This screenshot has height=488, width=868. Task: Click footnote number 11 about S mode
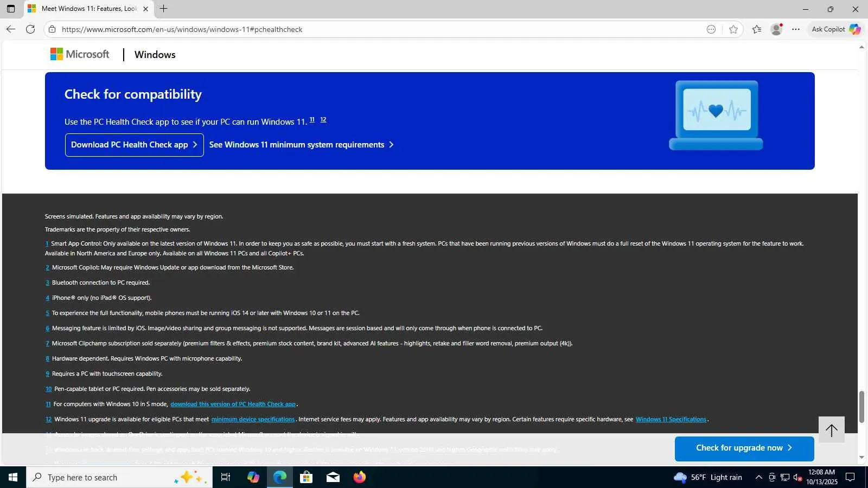coord(48,404)
